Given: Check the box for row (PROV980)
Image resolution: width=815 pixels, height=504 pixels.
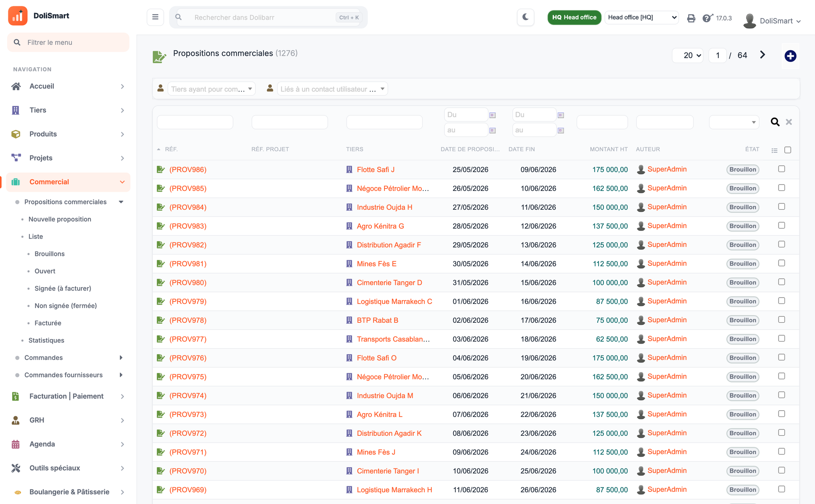Looking at the screenshot, I should click(x=781, y=282).
